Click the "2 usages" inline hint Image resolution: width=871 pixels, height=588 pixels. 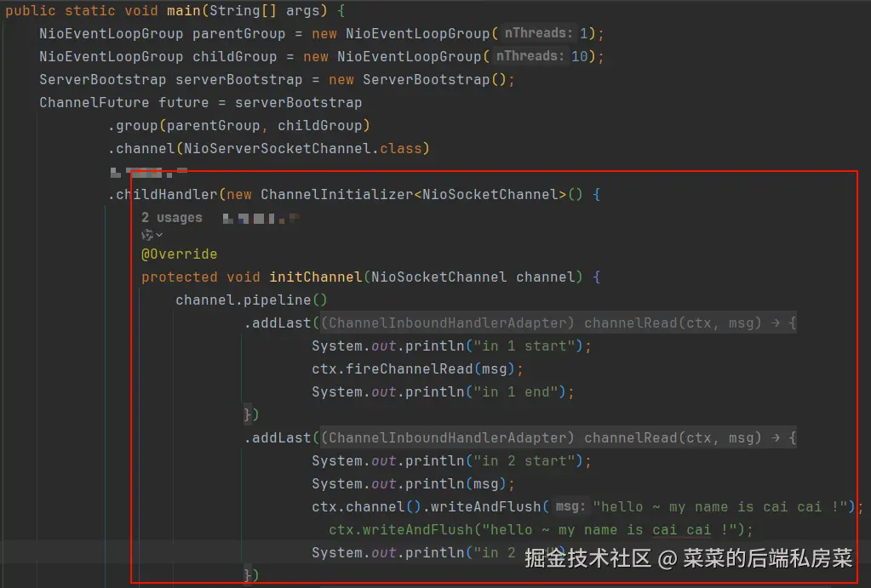(x=172, y=217)
